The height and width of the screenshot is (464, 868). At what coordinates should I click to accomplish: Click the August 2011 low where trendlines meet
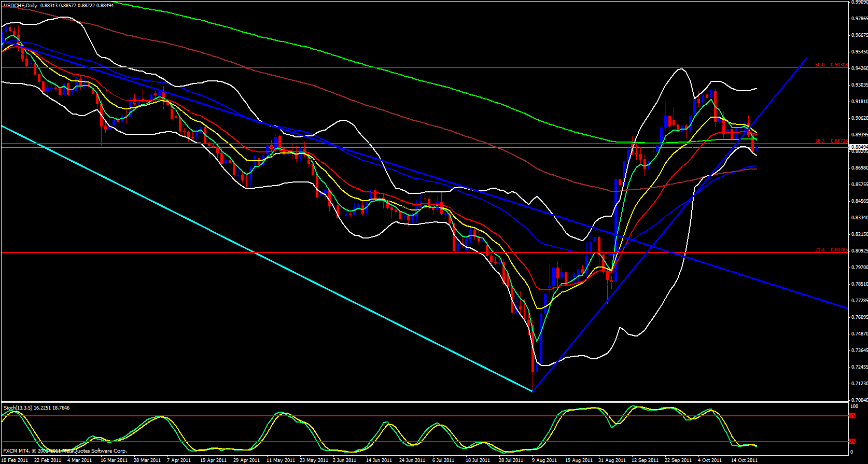[533, 391]
